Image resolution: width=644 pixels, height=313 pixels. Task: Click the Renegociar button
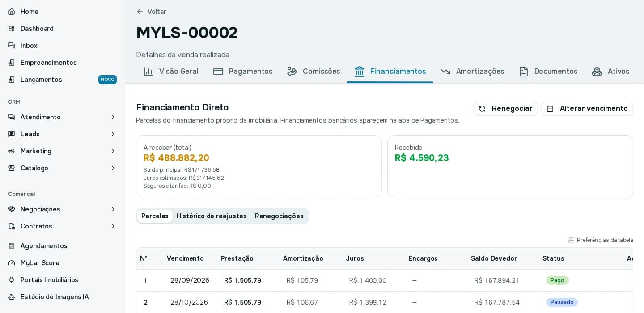click(505, 109)
